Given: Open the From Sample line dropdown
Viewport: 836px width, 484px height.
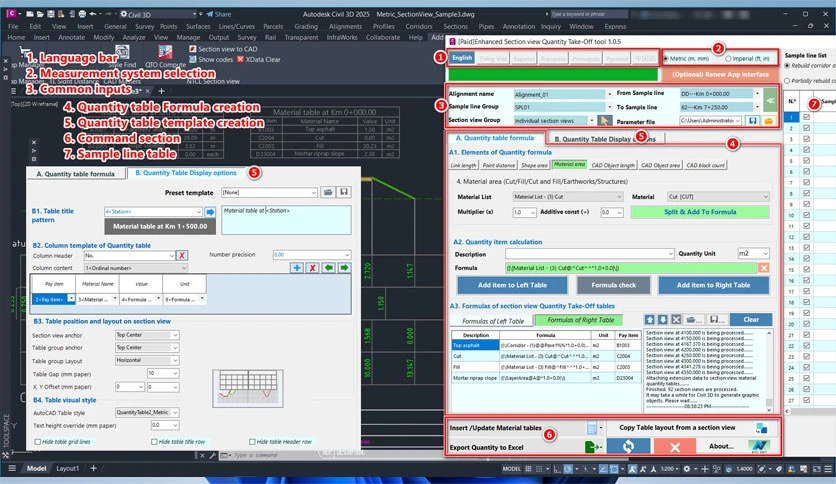Looking at the screenshot, I should coord(757,93).
